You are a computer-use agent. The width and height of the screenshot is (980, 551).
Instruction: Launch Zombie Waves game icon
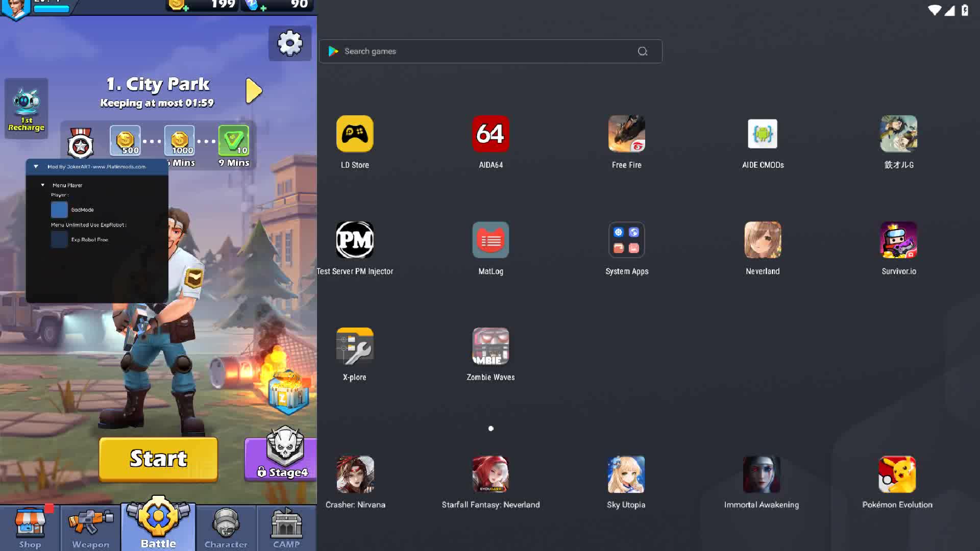coord(491,346)
